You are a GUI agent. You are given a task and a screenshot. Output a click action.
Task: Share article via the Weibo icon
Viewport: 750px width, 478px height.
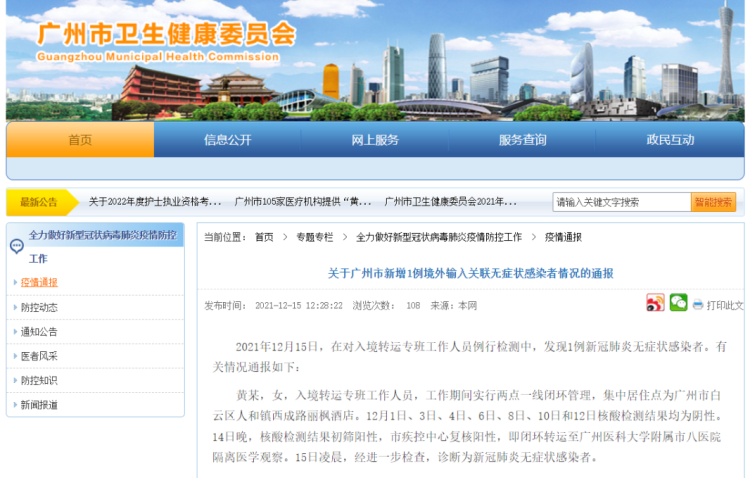coord(655,303)
